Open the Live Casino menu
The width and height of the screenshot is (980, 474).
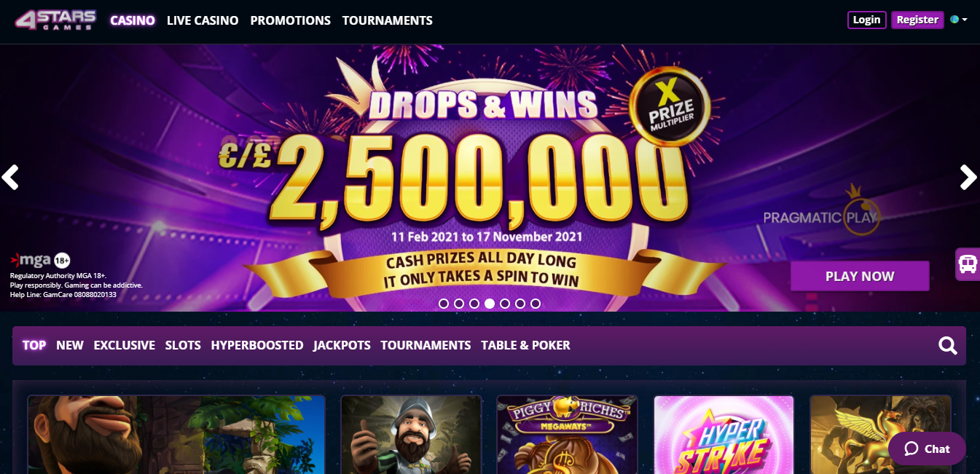(x=203, y=20)
